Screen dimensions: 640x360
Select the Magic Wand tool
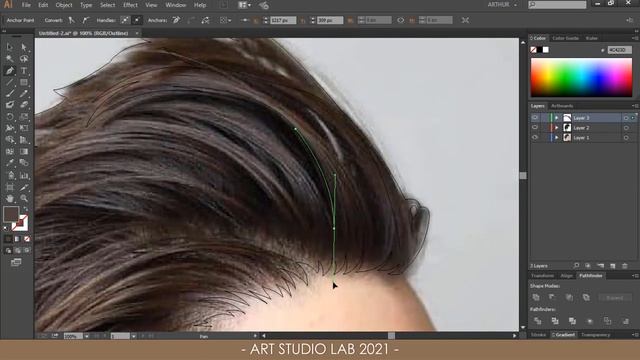click(x=9, y=59)
